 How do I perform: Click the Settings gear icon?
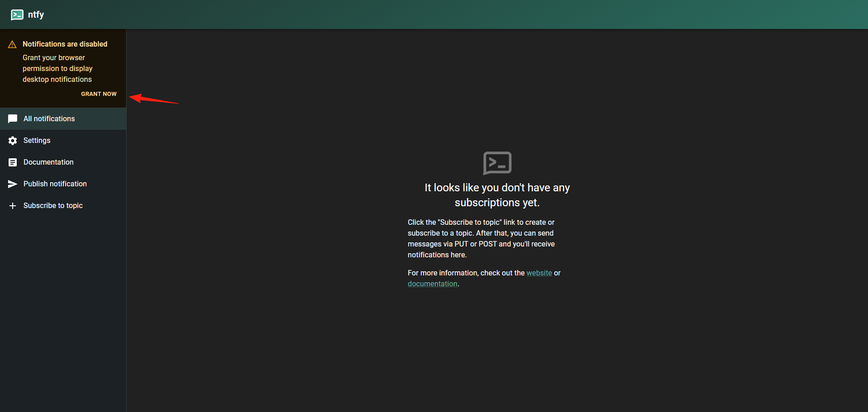pyautogui.click(x=13, y=141)
